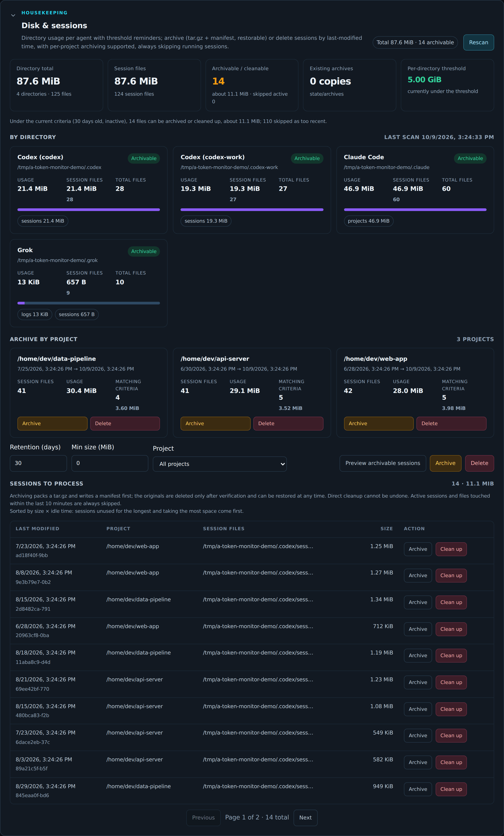Click the Previous page button
Image resolution: width=504 pixels, height=836 pixels.
pos(203,818)
